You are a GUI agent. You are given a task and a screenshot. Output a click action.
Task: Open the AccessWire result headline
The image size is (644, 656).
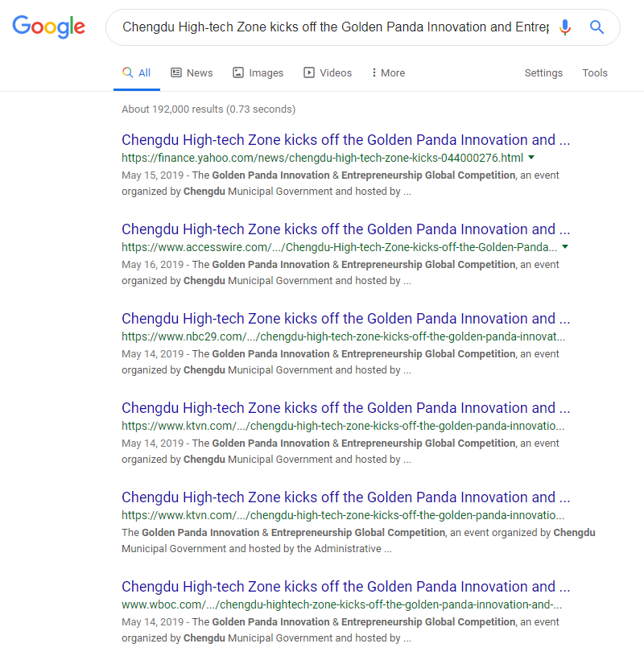coord(345,229)
